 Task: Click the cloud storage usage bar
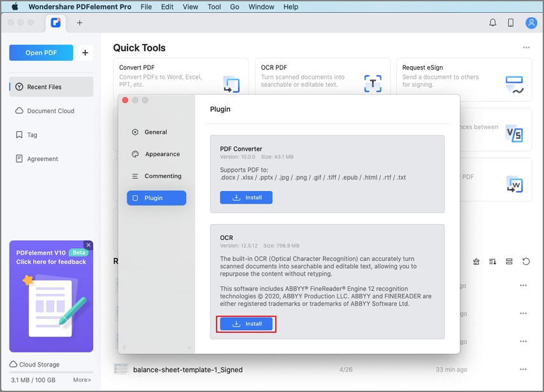click(51, 372)
